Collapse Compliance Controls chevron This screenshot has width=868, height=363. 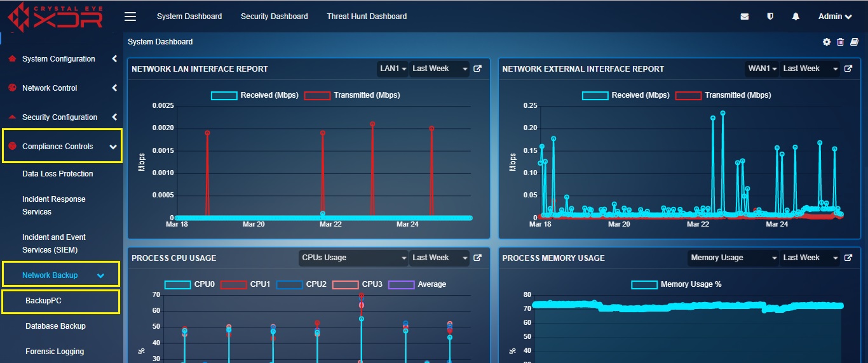[113, 147]
